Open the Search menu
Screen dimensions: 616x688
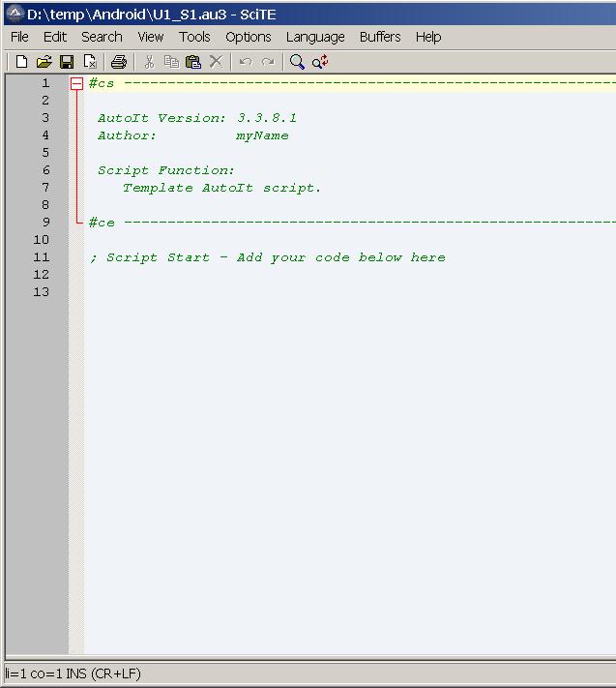[x=102, y=37]
